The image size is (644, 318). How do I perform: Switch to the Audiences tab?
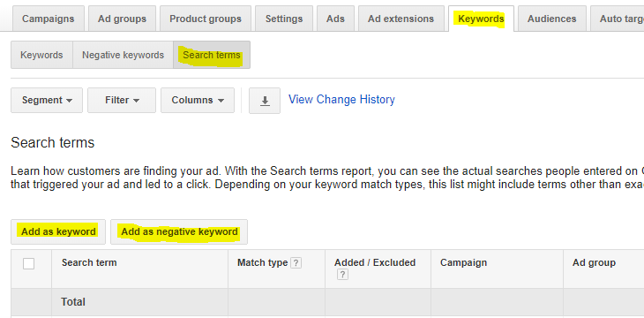click(552, 19)
